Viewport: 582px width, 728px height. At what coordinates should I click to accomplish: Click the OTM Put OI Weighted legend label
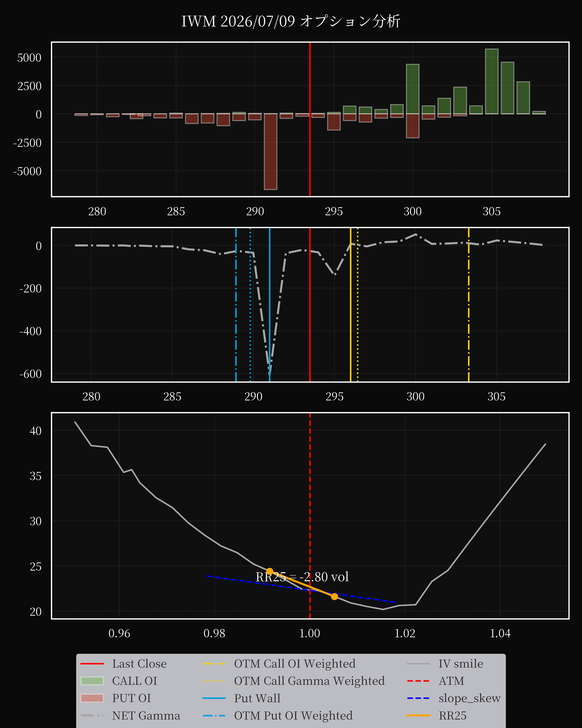pyautogui.click(x=293, y=716)
